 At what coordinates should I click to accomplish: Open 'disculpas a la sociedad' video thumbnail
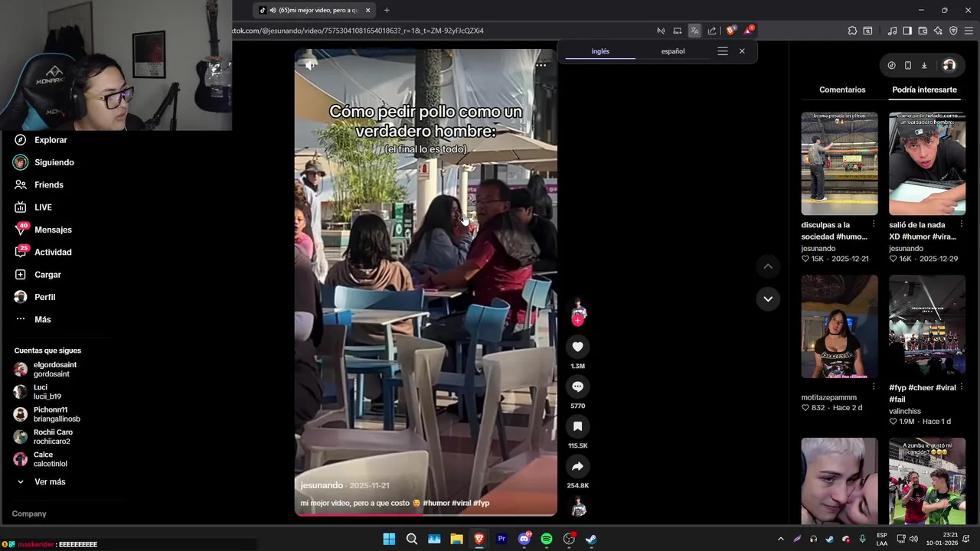tap(839, 164)
